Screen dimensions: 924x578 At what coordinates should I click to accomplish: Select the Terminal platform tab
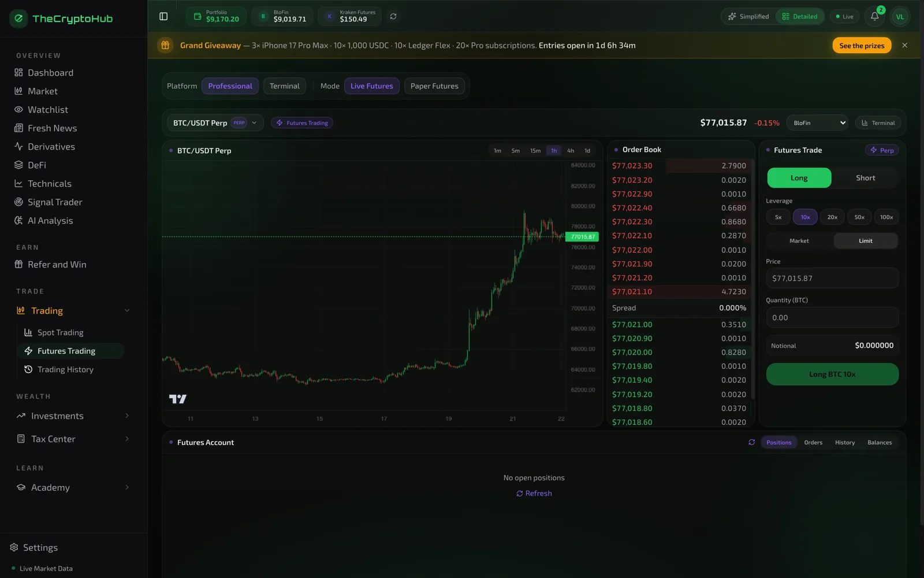coord(285,86)
